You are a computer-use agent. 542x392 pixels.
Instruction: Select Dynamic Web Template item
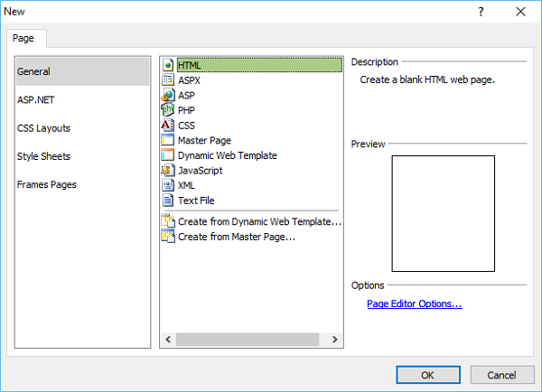227,155
